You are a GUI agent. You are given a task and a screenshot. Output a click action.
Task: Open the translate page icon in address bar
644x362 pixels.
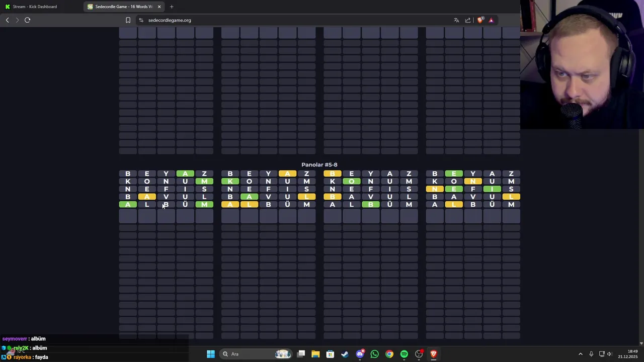pos(456,20)
